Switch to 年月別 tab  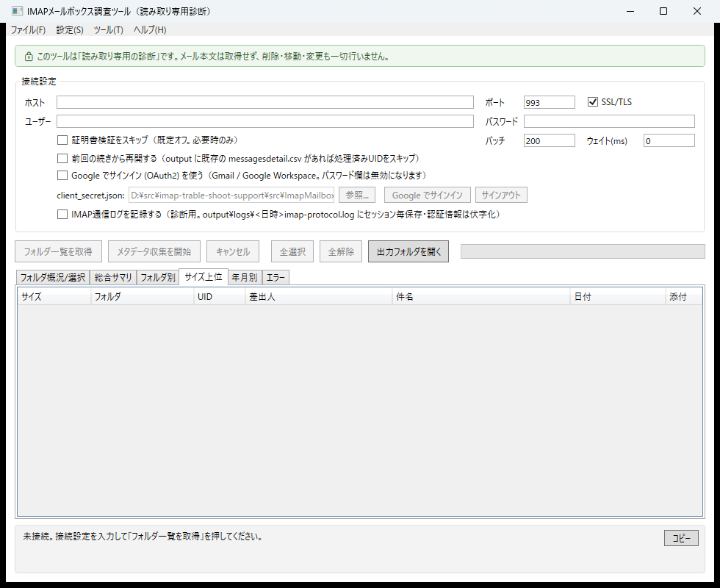click(x=245, y=278)
